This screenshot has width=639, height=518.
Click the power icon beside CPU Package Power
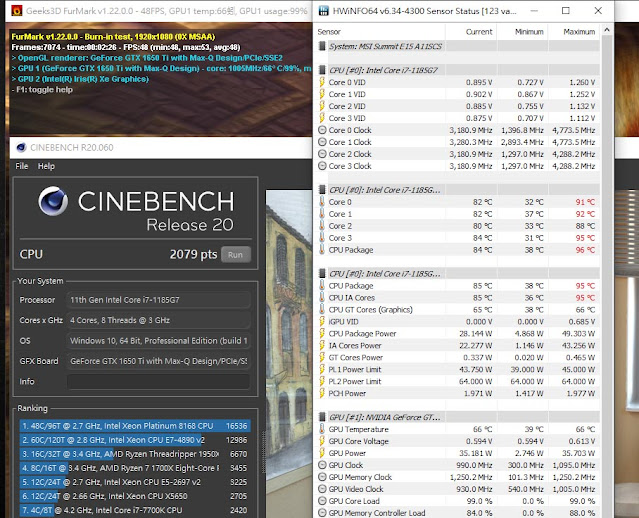[322, 333]
